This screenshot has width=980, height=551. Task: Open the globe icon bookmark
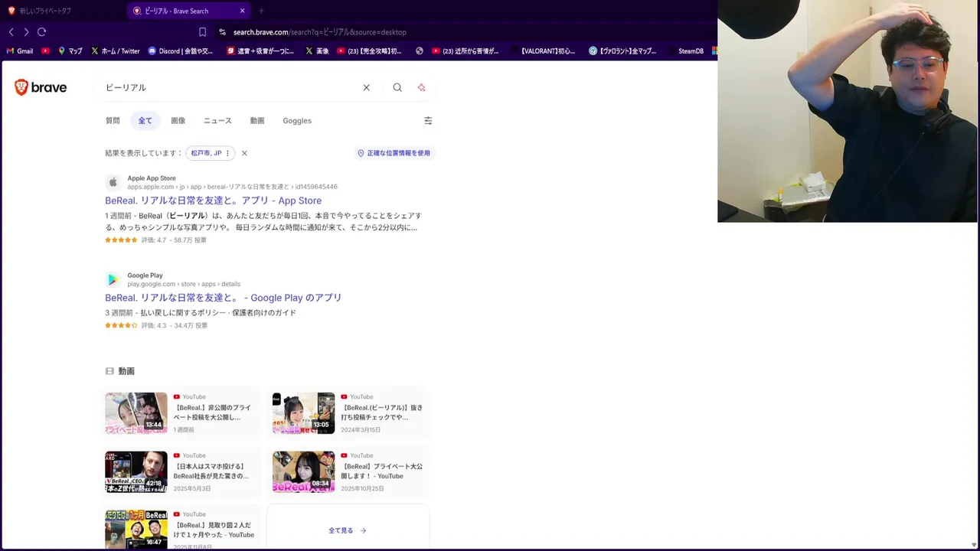[420, 51]
